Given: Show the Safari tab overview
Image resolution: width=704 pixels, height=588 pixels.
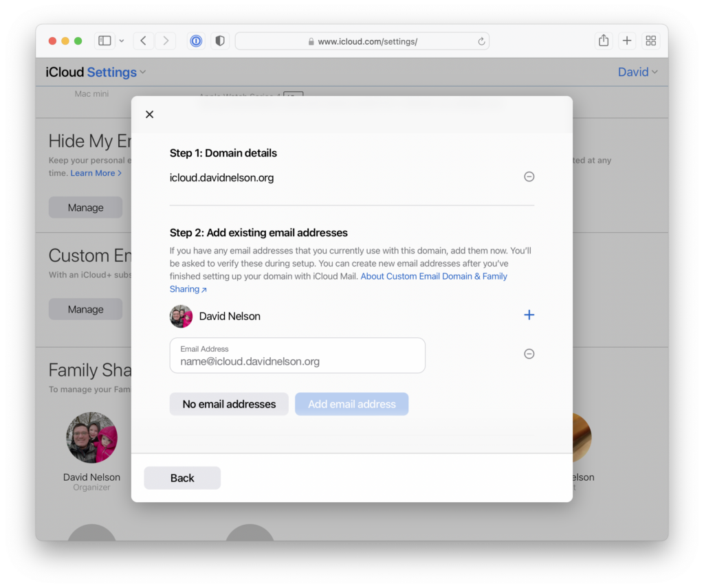Looking at the screenshot, I should (x=650, y=41).
